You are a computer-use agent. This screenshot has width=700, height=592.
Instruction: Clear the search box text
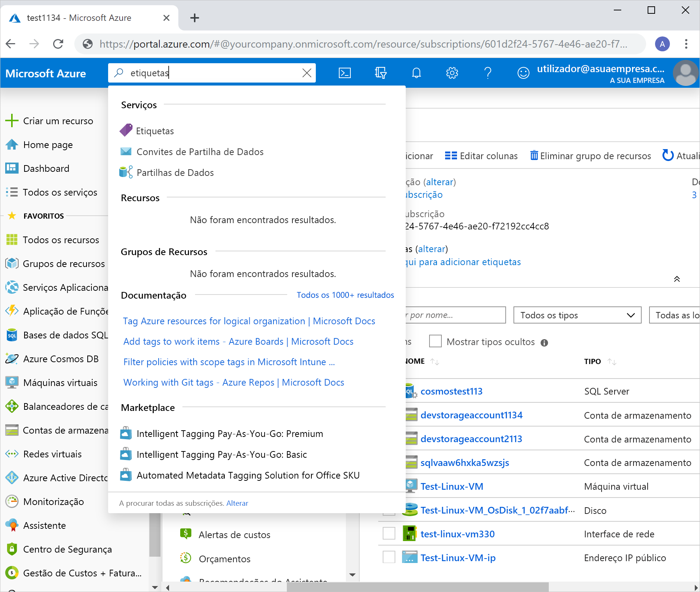307,73
